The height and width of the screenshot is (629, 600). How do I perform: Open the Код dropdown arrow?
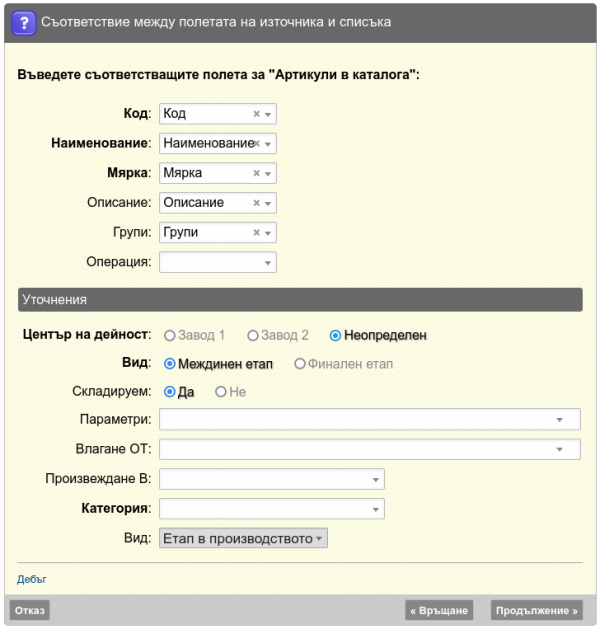click(268, 114)
